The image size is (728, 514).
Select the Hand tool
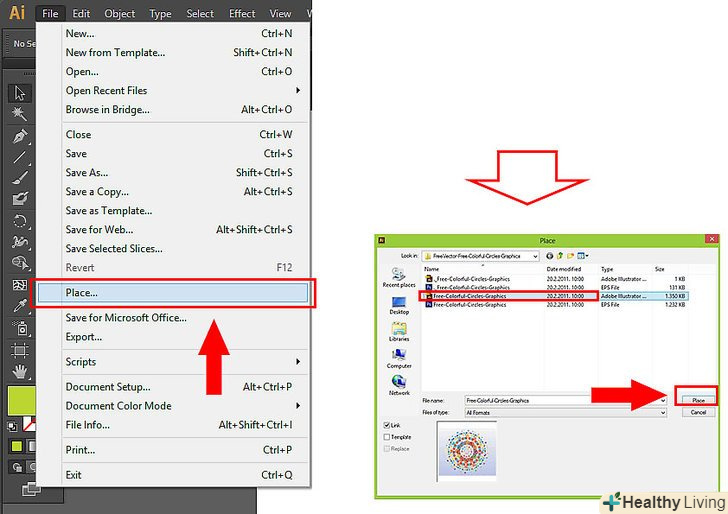tap(20, 371)
